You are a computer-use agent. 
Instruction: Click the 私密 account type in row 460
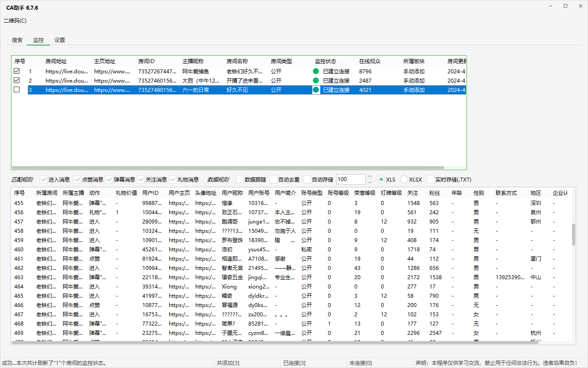[307, 250]
